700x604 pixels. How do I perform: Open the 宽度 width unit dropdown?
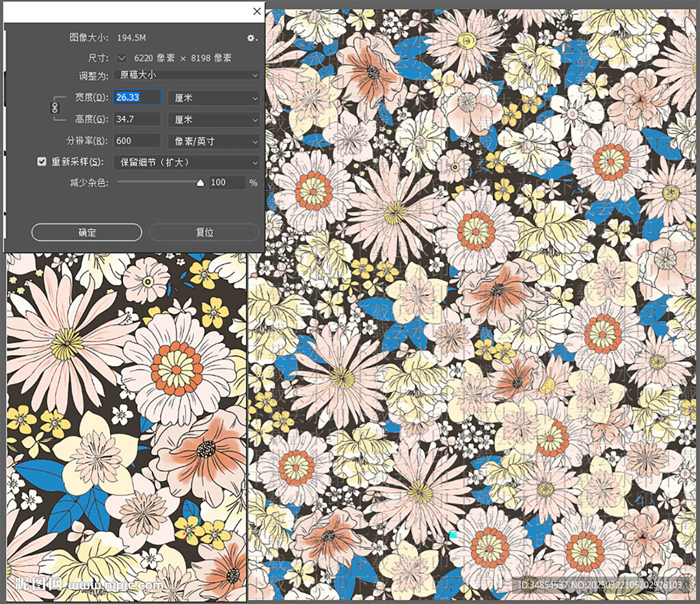pyautogui.click(x=214, y=98)
